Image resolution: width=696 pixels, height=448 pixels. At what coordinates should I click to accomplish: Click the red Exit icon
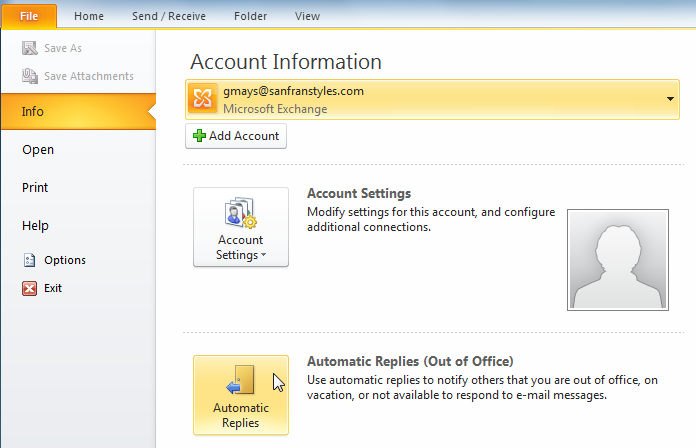coord(29,288)
